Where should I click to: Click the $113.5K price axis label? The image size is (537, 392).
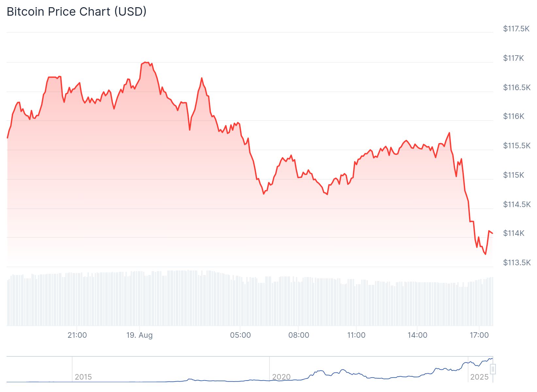pyautogui.click(x=517, y=263)
